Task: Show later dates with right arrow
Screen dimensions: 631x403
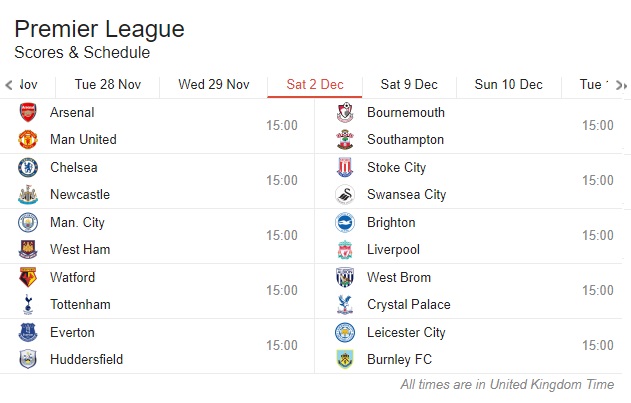Action: tap(621, 85)
